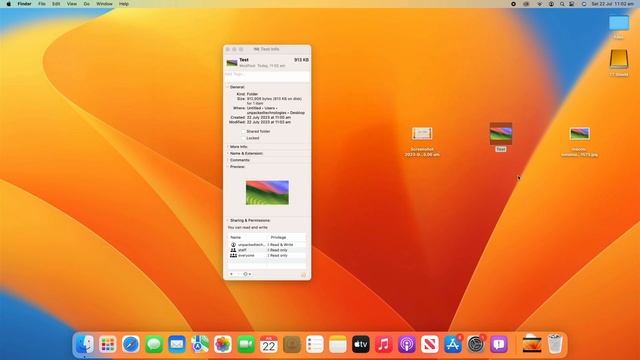640x360 pixels.
Task: Open the Window menu
Action: coord(104,4)
